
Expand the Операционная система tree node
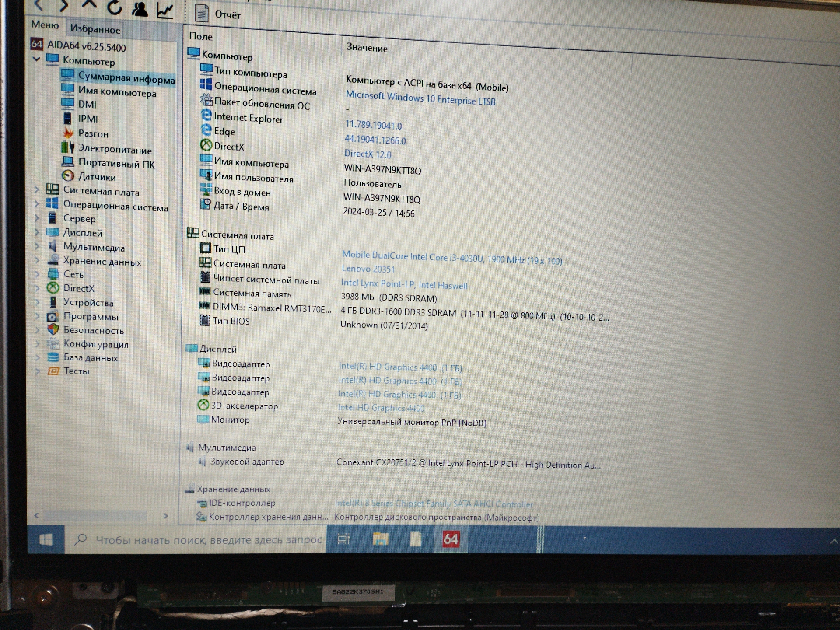37,203
